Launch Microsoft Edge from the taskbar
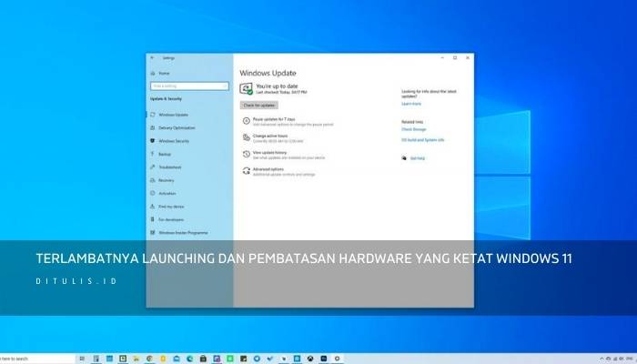Screen dimensions: 637x364 click(x=189, y=359)
